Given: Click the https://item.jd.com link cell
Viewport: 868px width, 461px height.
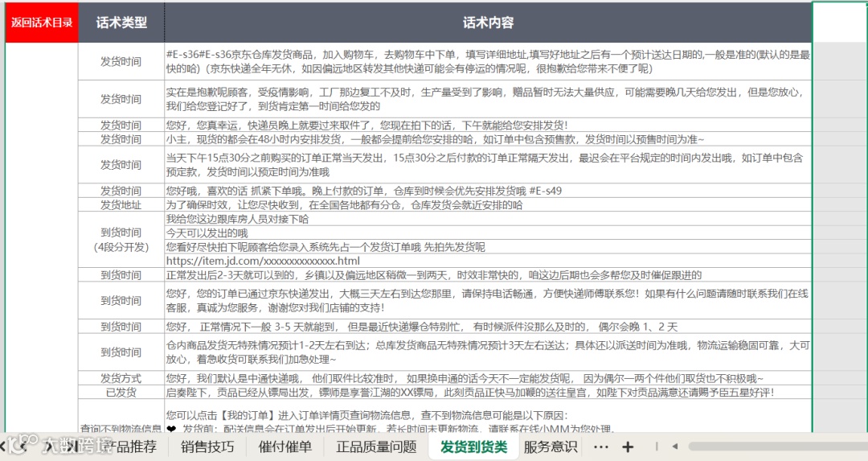Looking at the screenshot, I should [x=489, y=261].
